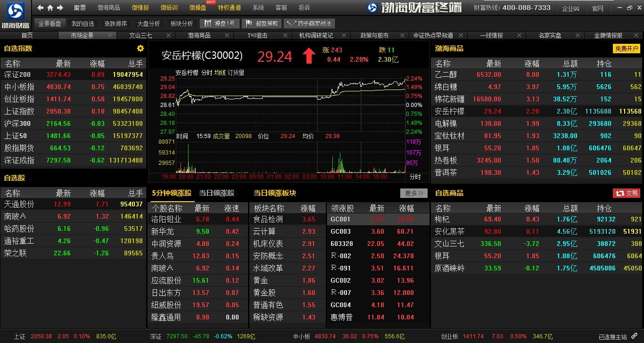Toggle the 均线 chart overlay
Screen dimensions: 644x343
tap(220, 73)
